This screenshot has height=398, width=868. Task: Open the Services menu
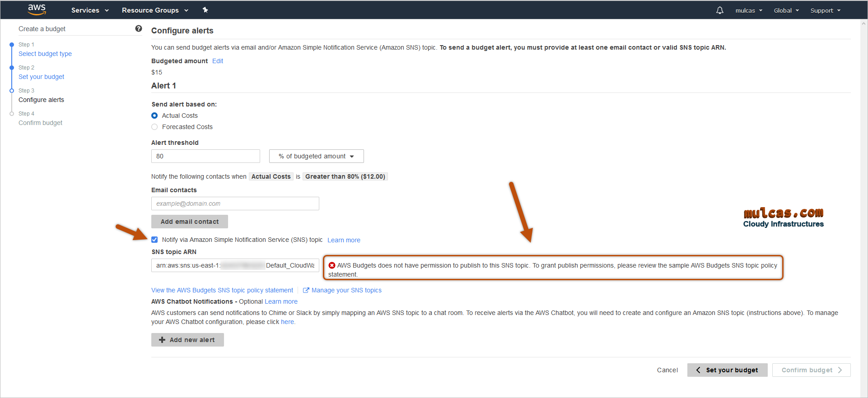[90, 10]
